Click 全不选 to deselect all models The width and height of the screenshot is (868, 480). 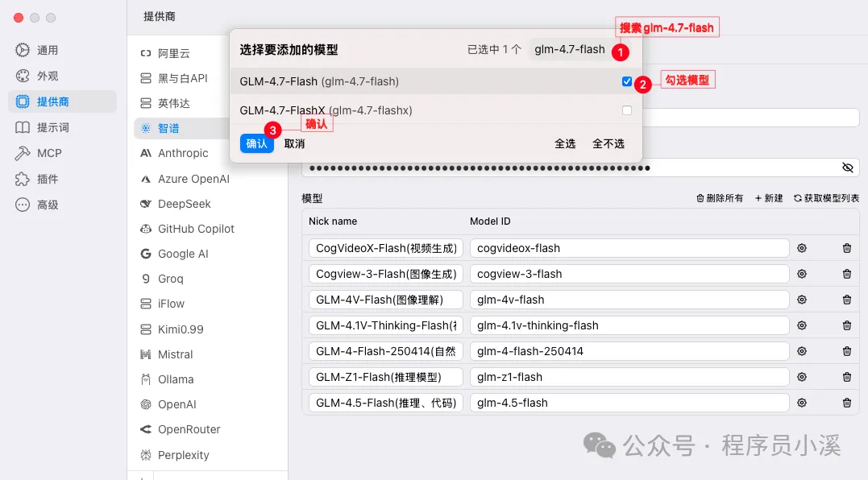tap(608, 143)
